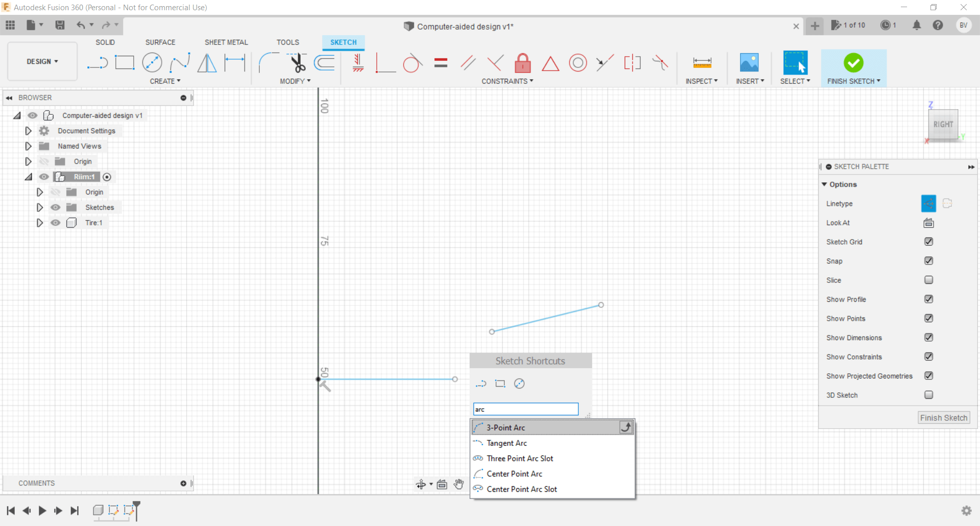Screen dimensions: 980x526
Task: Save the design with the floppy icon
Action: (60, 25)
